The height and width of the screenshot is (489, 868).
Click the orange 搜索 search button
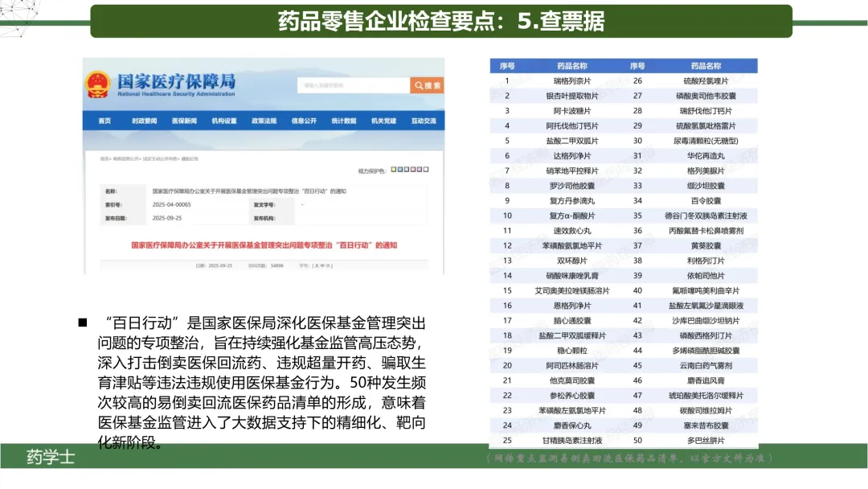pos(427,85)
